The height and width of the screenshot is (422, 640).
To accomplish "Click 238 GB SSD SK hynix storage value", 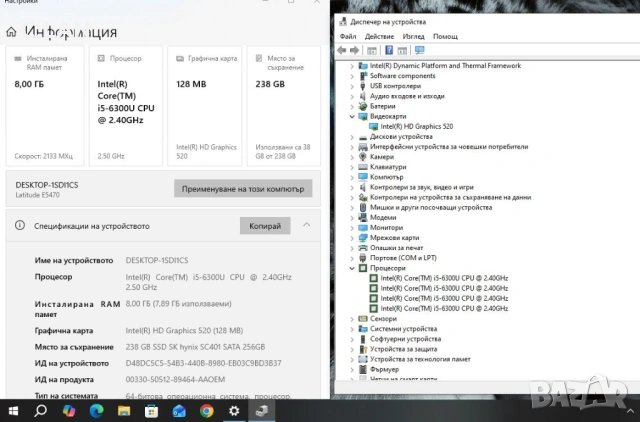I will coord(195,347).
